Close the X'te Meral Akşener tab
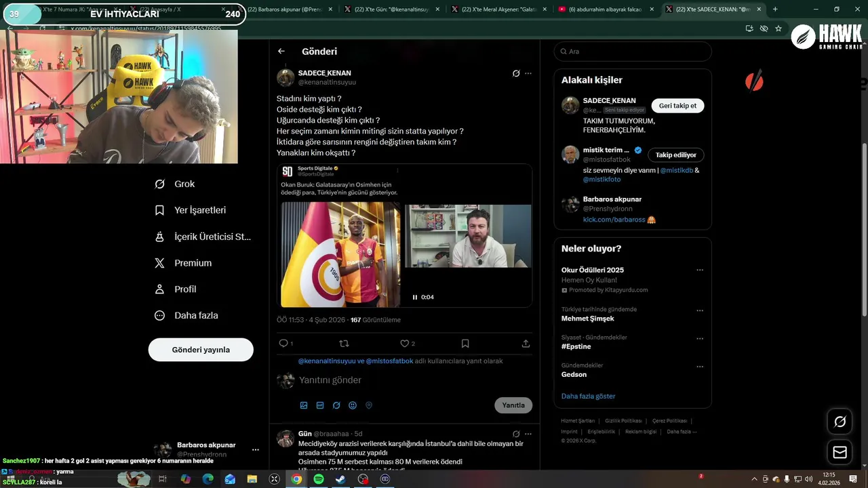Viewport: 868px width, 488px height. click(x=544, y=9)
